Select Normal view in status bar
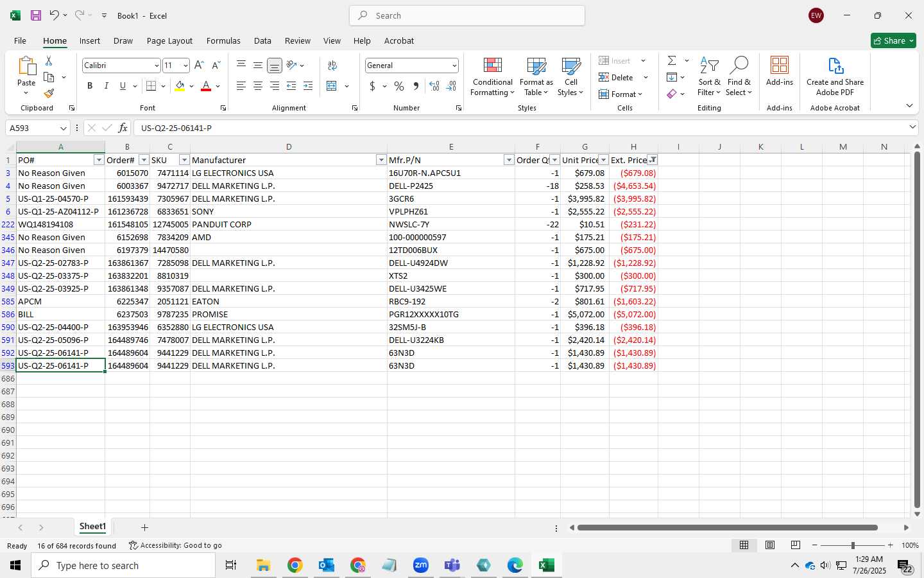Image resolution: width=924 pixels, height=578 pixels. point(744,545)
